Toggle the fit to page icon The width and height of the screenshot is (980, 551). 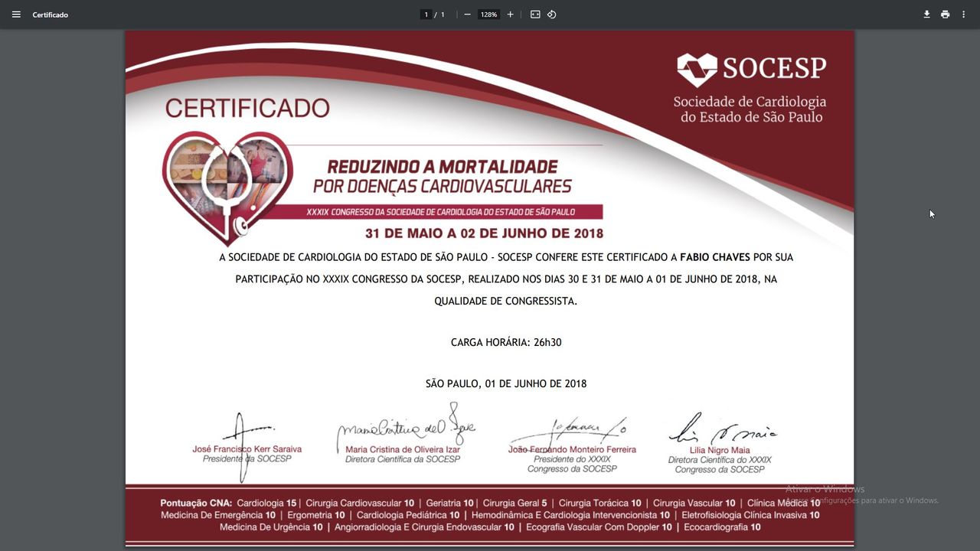[535, 15]
